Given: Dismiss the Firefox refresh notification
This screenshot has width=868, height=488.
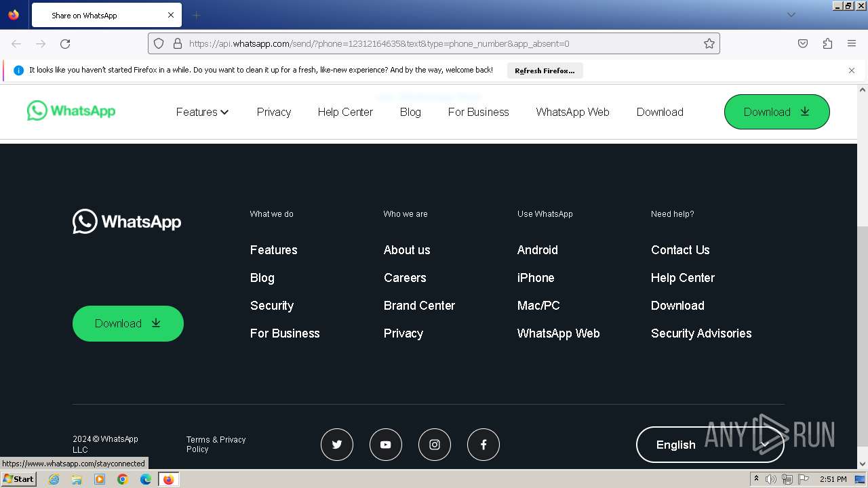Looking at the screenshot, I should click(852, 70).
